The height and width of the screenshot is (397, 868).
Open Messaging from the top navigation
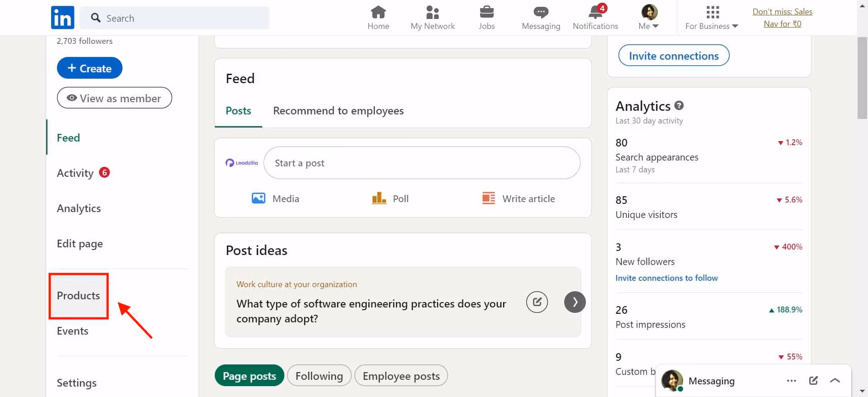[541, 18]
